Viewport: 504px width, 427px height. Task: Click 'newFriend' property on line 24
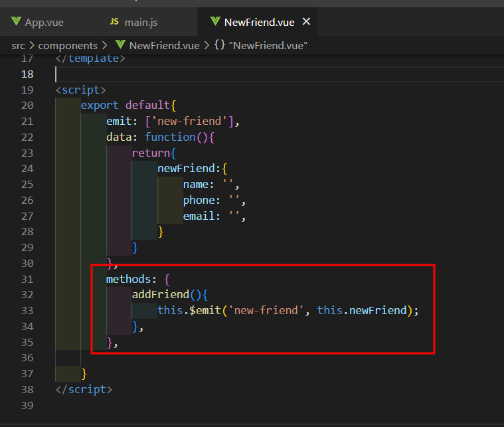point(186,169)
